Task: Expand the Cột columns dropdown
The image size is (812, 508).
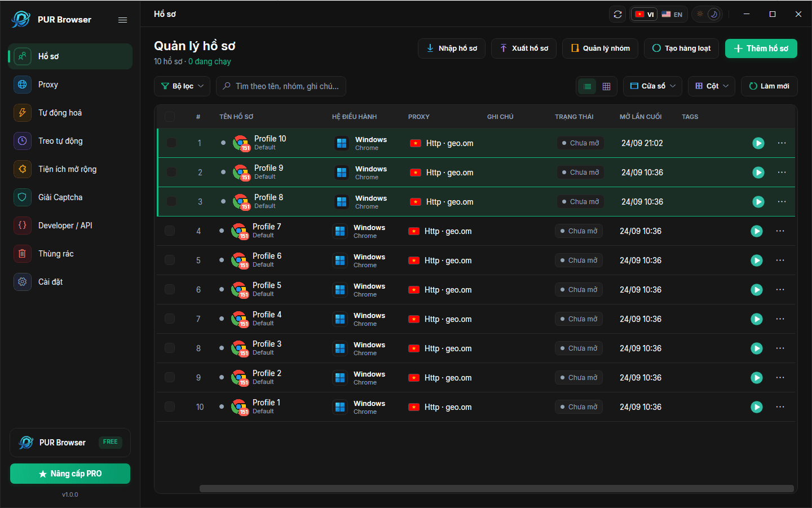Action: 712,86
